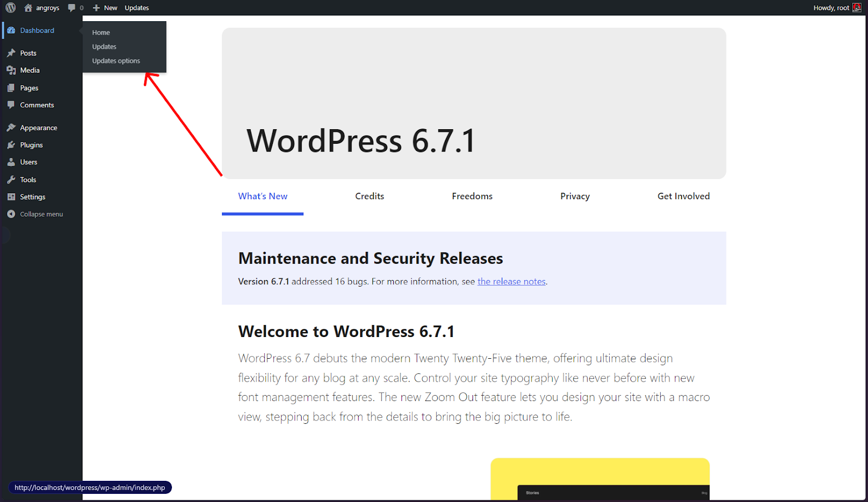This screenshot has height=502, width=868.
Task: Click the WordPress logo icon in admin bar
Action: point(11,8)
